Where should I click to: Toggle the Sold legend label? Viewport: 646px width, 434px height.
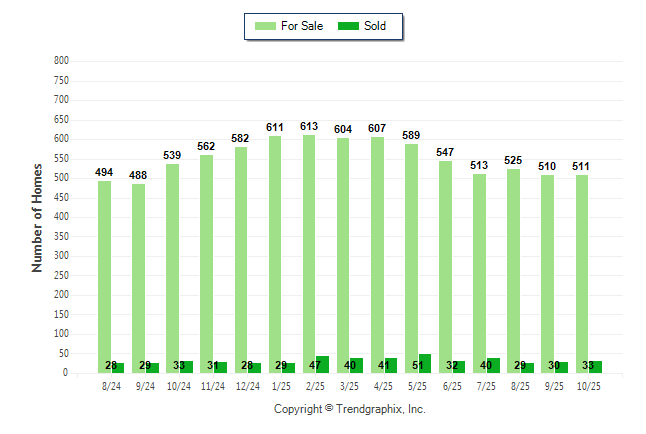375,26
